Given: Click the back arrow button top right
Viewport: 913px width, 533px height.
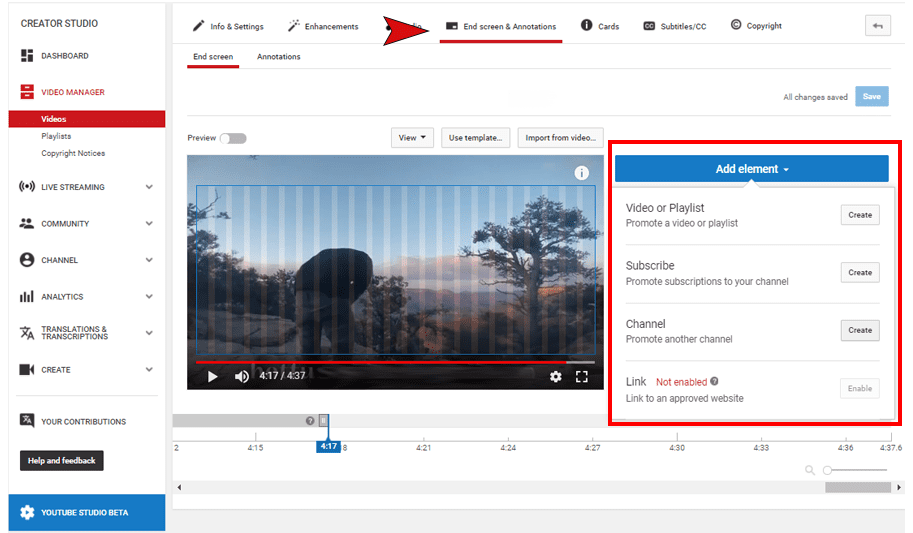Looking at the screenshot, I should [x=877, y=26].
